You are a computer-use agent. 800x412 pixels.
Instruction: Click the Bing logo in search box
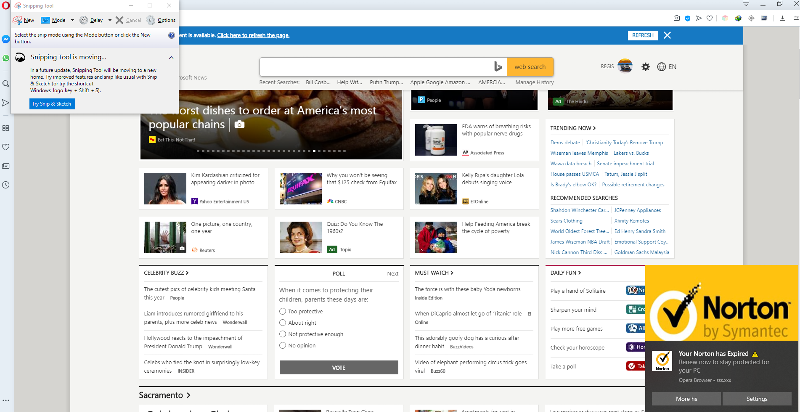point(498,67)
